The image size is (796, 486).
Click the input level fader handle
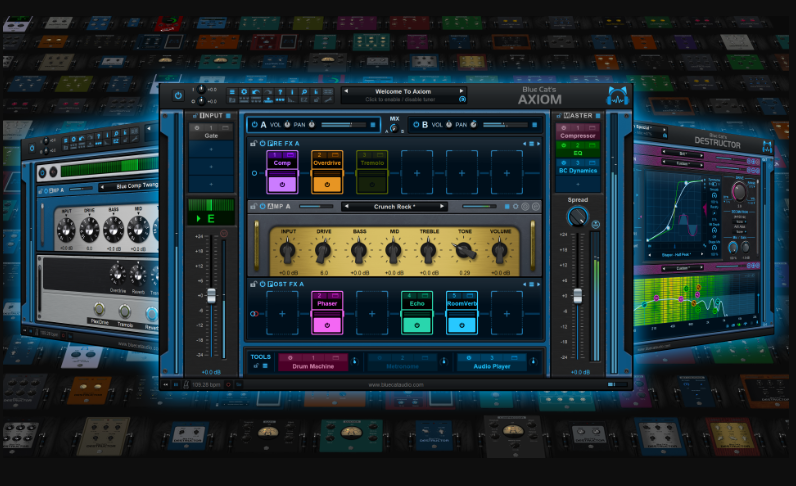(x=211, y=296)
